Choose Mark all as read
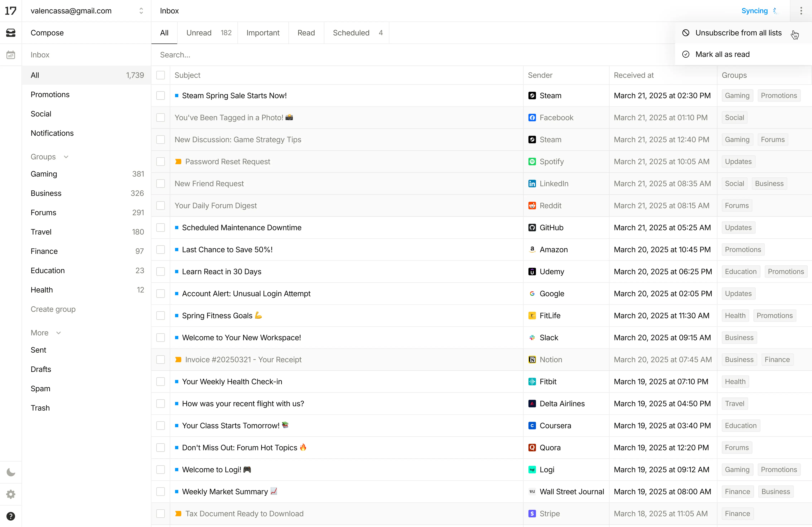The image size is (812, 527). point(743,54)
